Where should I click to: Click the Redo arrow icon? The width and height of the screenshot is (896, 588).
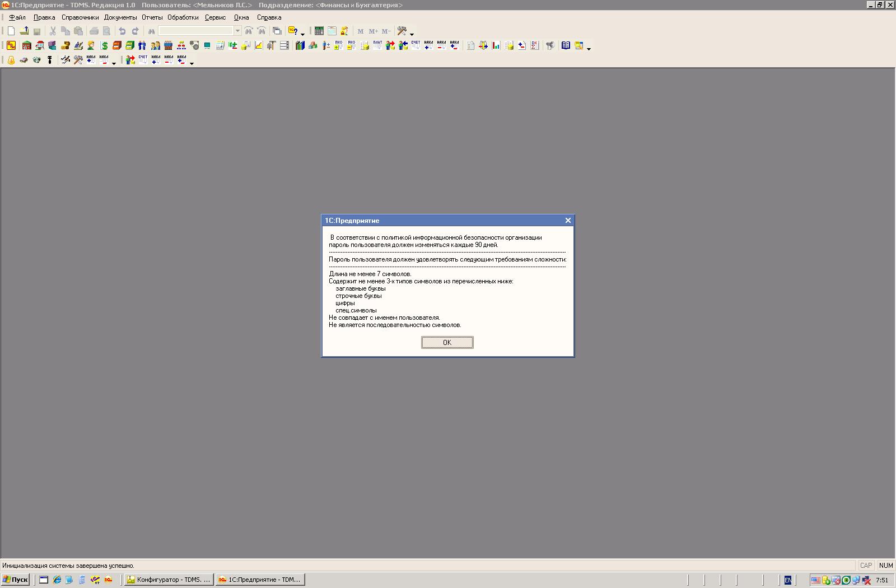[x=135, y=31]
